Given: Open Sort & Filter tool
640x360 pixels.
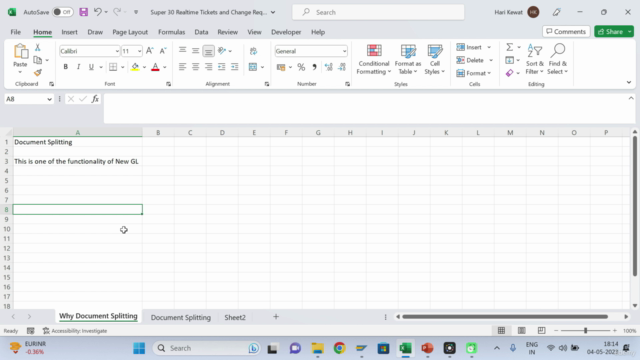Looking at the screenshot, I should [x=534, y=59].
